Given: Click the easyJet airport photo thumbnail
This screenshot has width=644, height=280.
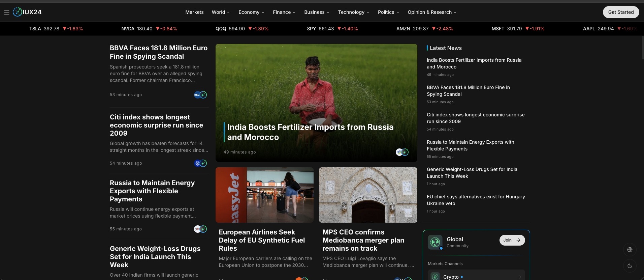Looking at the screenshot, I should (x=264, y=195).
